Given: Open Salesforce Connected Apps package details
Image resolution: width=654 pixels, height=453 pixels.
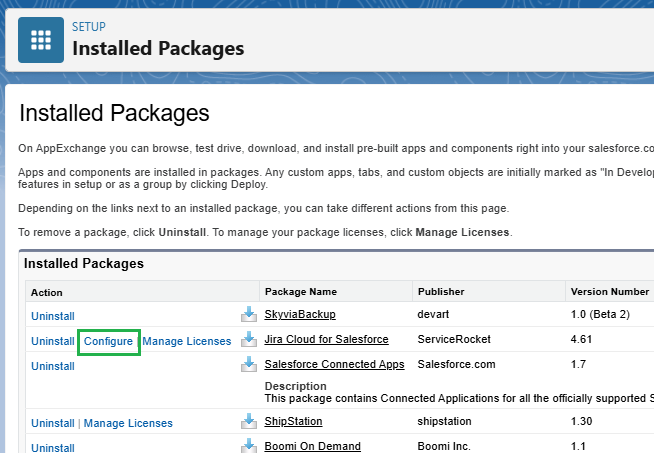Looking at the screenshot, I should coord(334,365).
